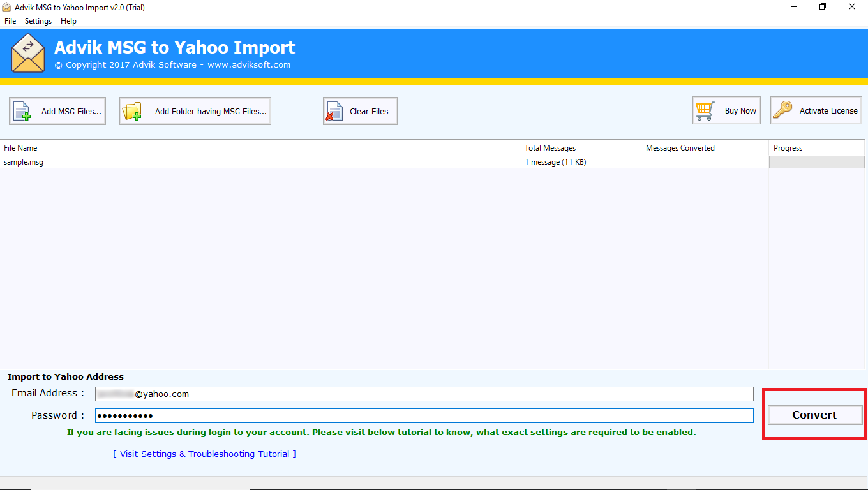Click the Messages Converted column header

point(705,148)
